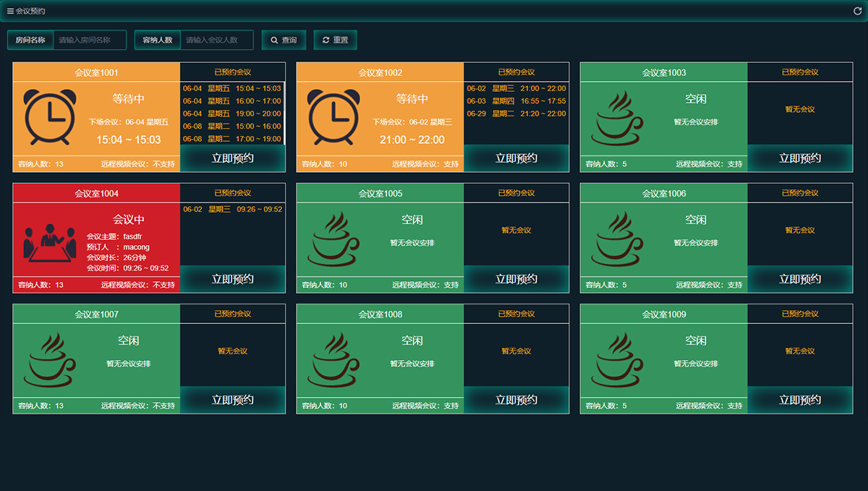Click 立即预约 for 会议室1007
Screen dimensions: 868x491
point(233,400)
